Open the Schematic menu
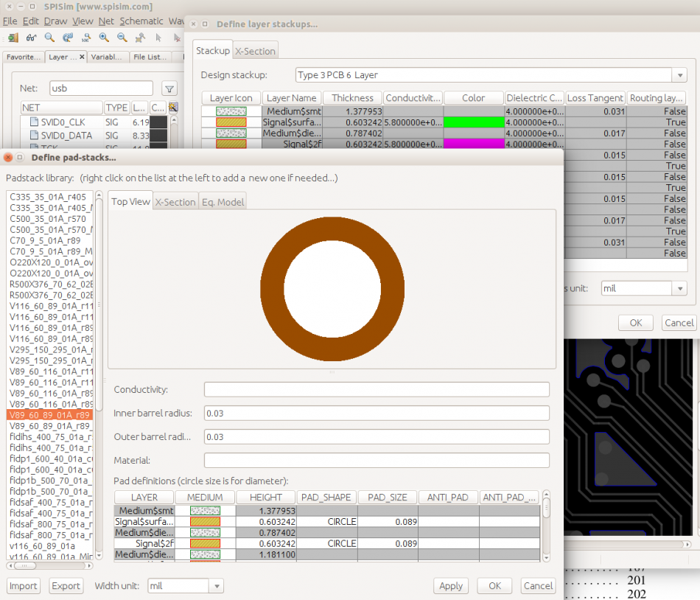The image size is (700, 600). pos(141,21)
